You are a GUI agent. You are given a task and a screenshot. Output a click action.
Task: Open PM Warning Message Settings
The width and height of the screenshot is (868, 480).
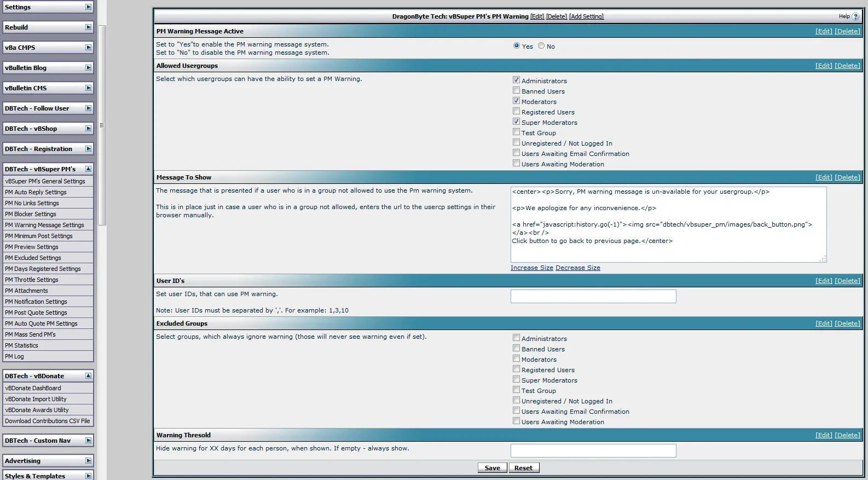(x=44, y=225)
